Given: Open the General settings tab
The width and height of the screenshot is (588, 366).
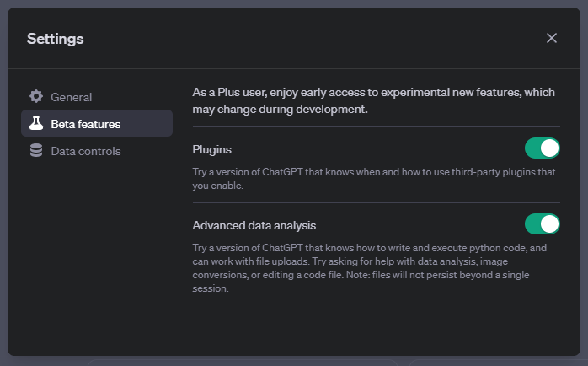Looking at the screenshot, I should click(x=72, y=97).
